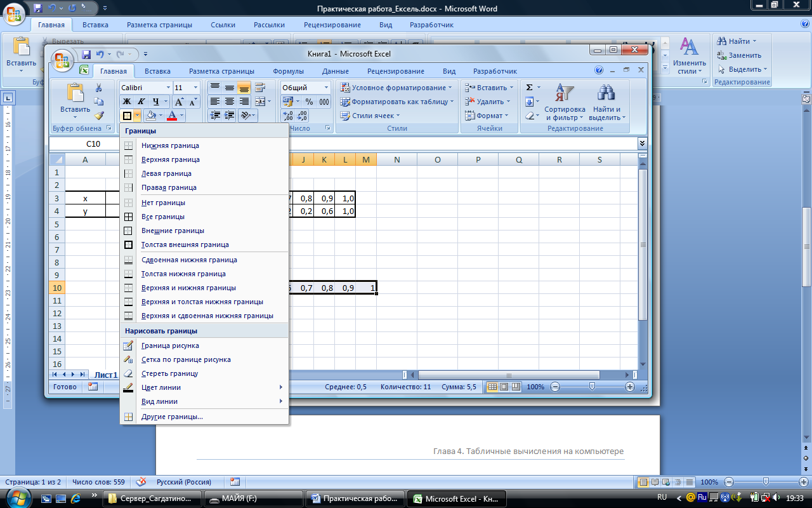Click the AutoSum sigma icon
The width and height of the screenshot is (812, 508).
530,88
